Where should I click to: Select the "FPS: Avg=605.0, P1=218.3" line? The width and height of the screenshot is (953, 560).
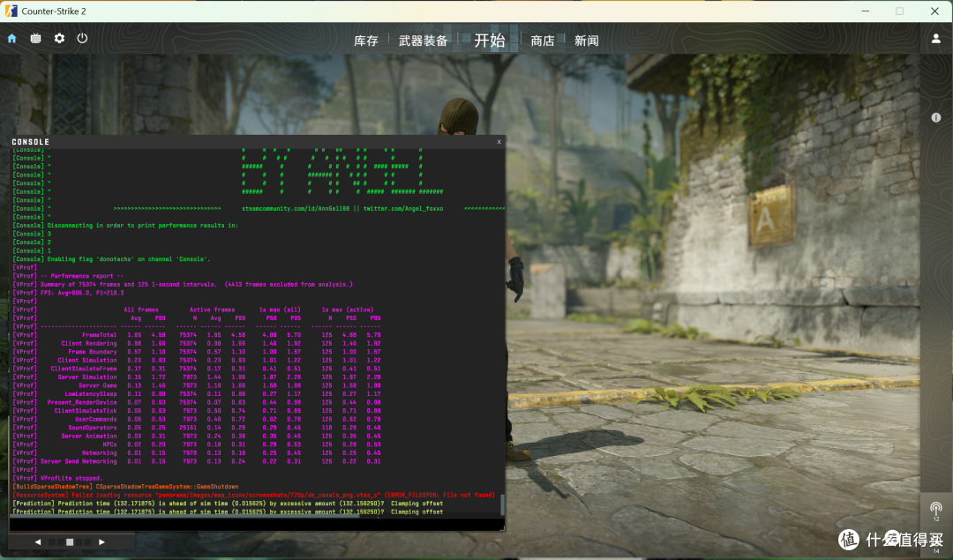pos(81,293)
